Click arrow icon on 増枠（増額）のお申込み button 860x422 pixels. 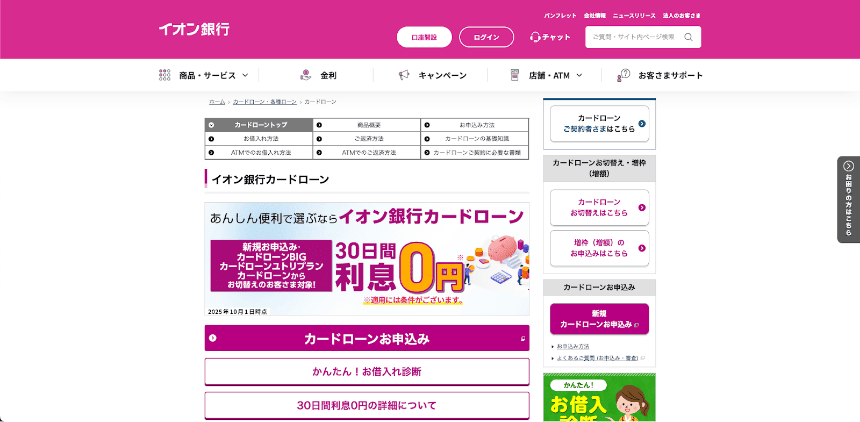point(642,248)
